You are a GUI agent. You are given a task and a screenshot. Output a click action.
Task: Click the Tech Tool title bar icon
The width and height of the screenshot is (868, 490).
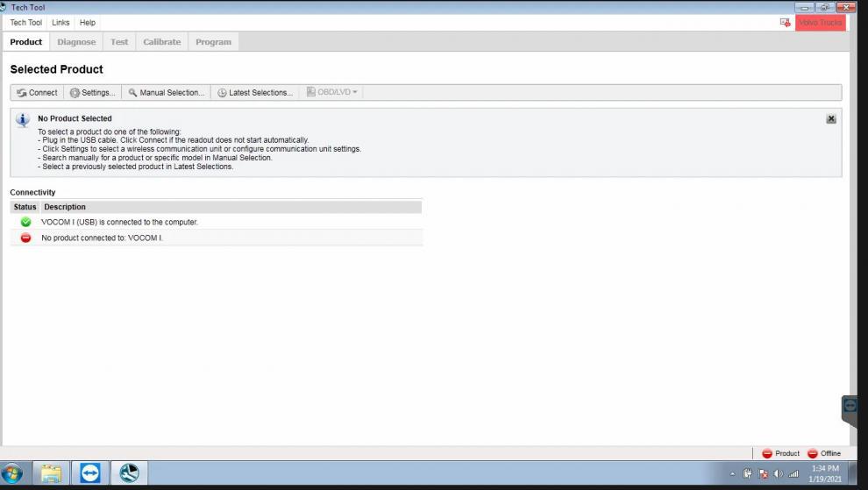coord(4,7)
